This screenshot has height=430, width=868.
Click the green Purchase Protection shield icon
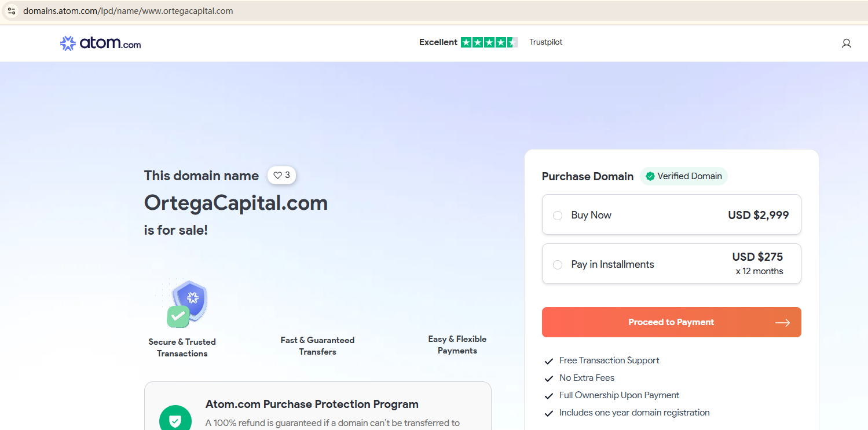coord(175,420)
